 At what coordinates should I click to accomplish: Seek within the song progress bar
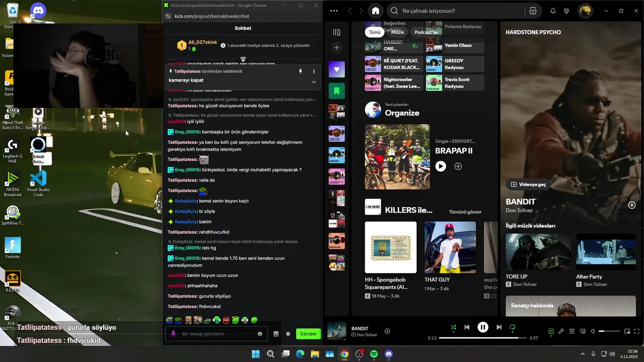[x=483, y=338]
